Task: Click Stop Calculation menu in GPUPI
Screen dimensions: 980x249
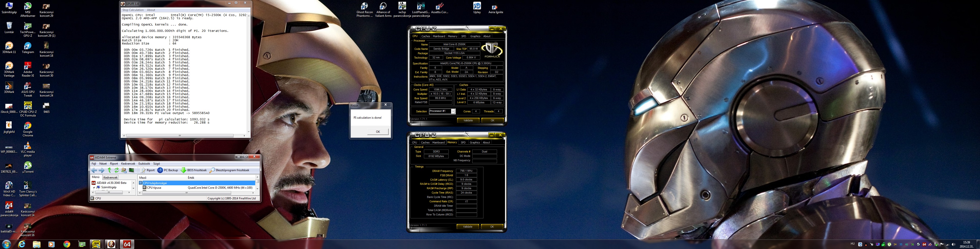Action: coord(133,10)
